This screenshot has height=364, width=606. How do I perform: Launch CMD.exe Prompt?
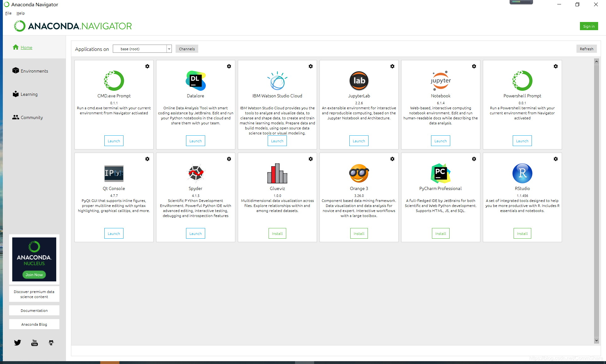[114, 141]
